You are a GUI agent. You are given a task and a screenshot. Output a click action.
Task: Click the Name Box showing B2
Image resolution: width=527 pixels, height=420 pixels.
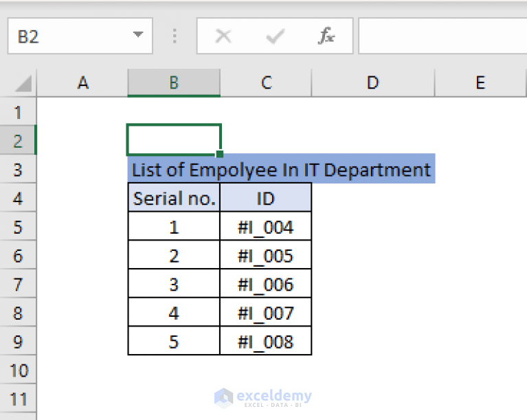(80, 36)
